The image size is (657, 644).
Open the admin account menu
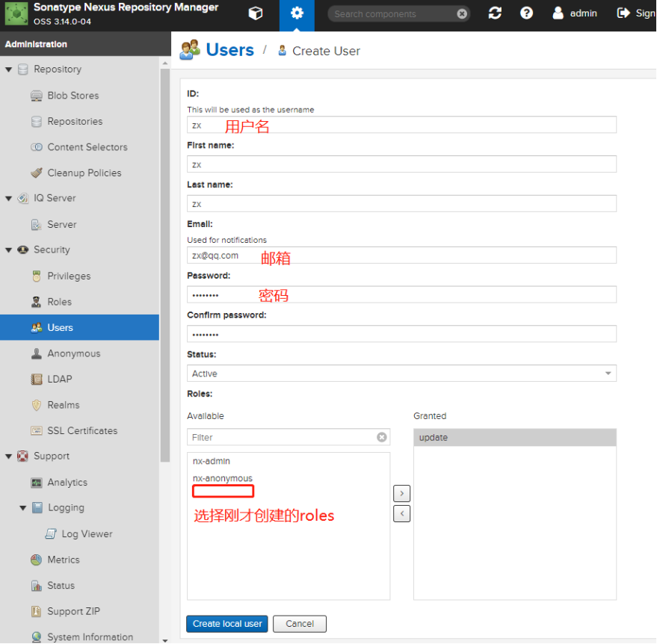575,13
